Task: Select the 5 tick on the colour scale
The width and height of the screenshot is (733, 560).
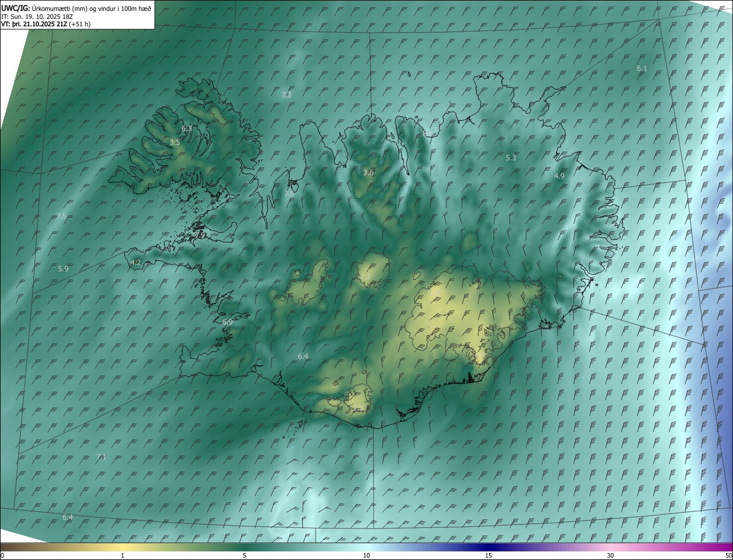Action: (245, 555)
